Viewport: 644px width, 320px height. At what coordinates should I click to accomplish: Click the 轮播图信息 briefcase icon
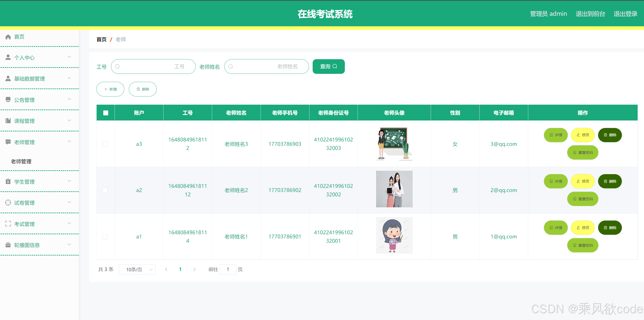coord(8,245)
